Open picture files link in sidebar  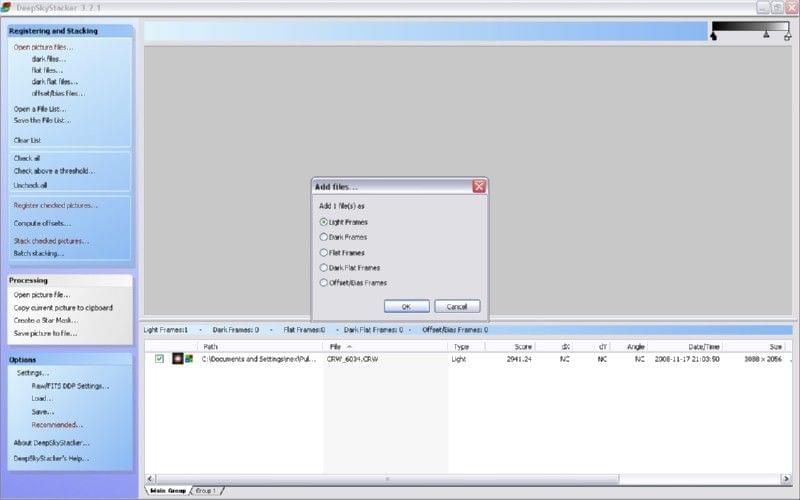(x=43, y=47)
